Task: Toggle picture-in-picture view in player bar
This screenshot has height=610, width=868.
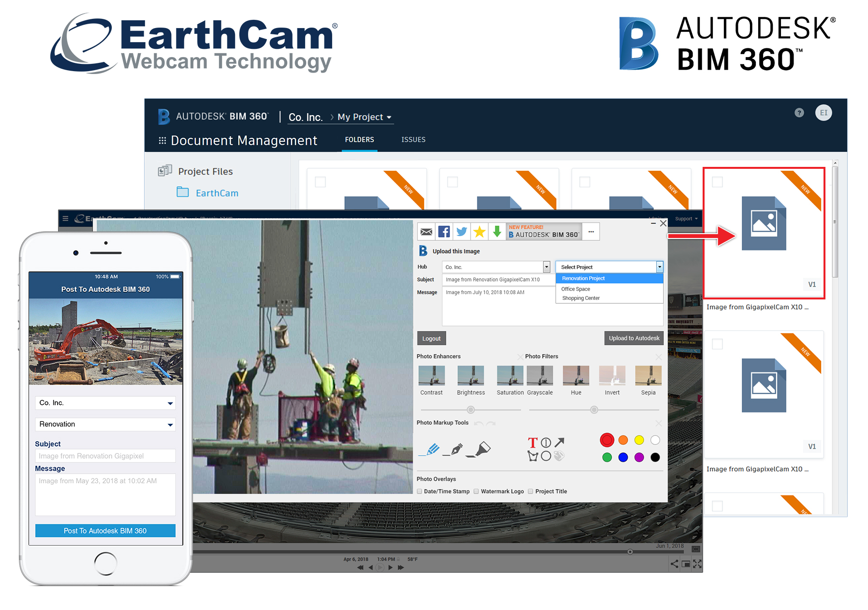Action: click(x=686, y=564)
